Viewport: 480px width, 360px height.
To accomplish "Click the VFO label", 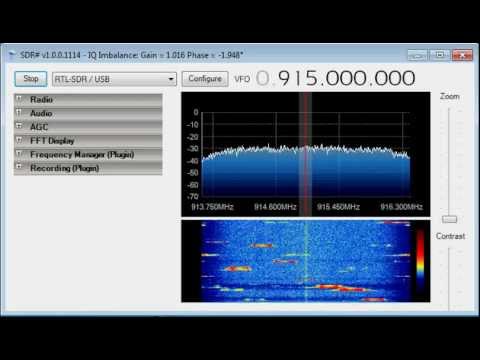I will (242, 79).
